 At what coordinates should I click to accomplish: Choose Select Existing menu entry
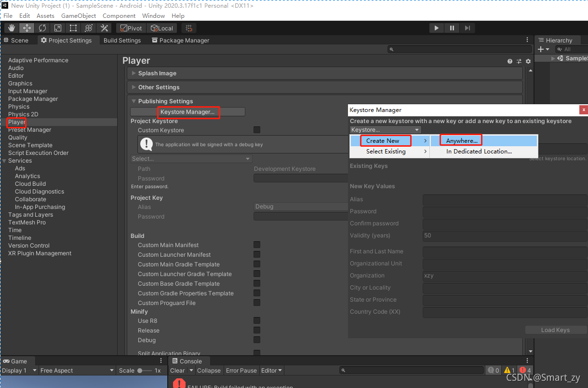coord(389,151)
